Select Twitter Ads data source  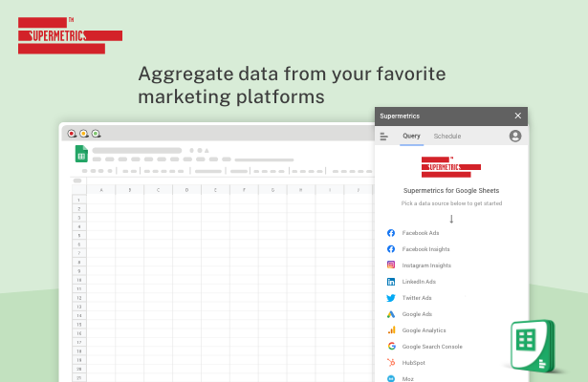coord(416,298)
